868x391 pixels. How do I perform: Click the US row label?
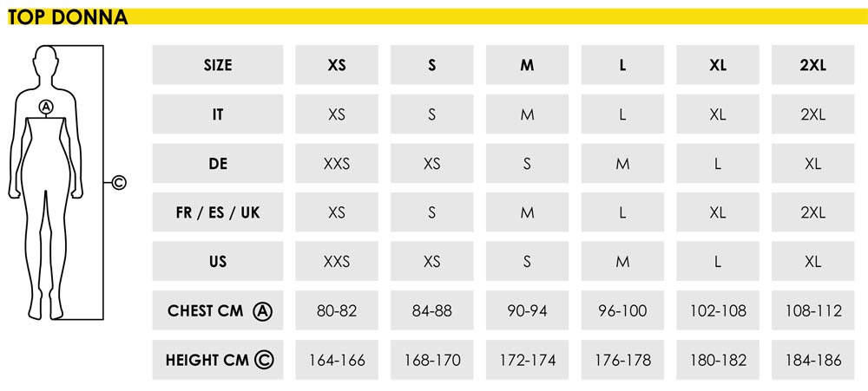point(218,261)
